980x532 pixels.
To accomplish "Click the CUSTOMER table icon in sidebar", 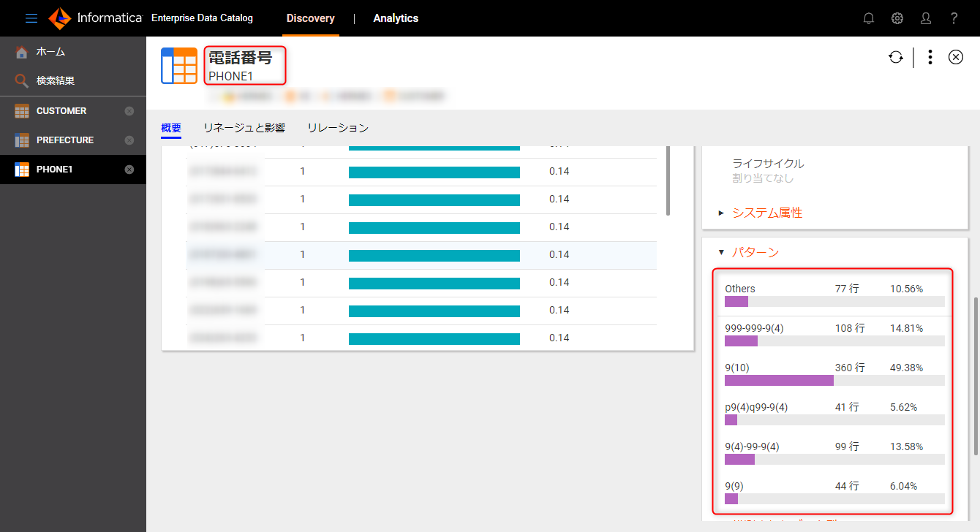I will click(x=20, y=110).
